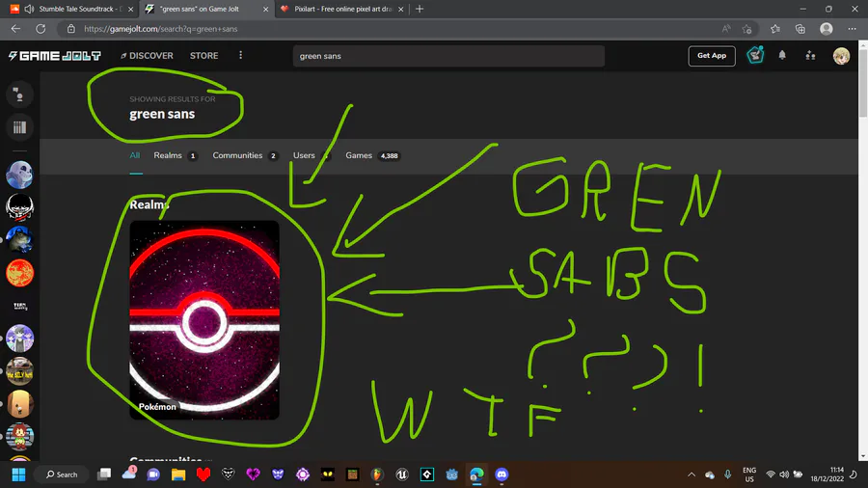Screen dimensions: 868x488
Task: Select the Realms results tab
Action: coord(176,155)
